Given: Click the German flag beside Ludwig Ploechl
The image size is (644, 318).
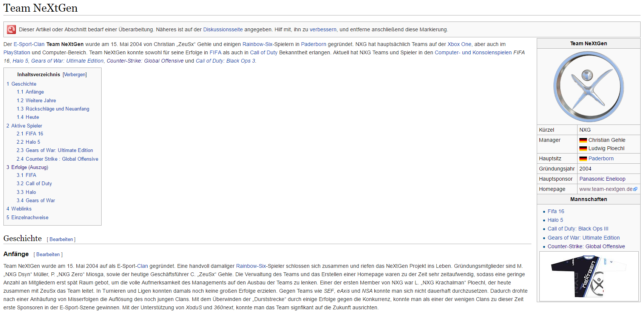Looking at the screenshot, I should pos(583,148).
